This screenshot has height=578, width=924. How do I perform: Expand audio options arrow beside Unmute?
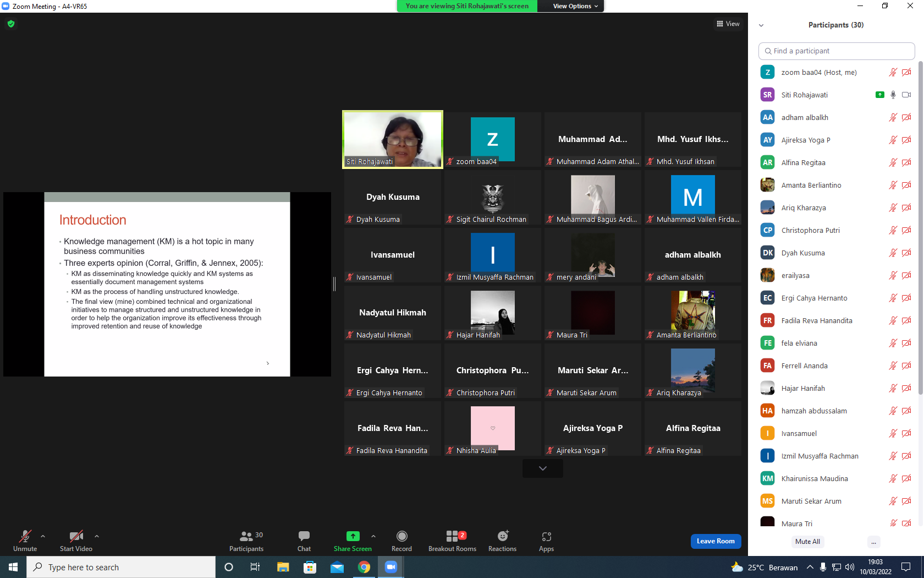pos(43,536)
